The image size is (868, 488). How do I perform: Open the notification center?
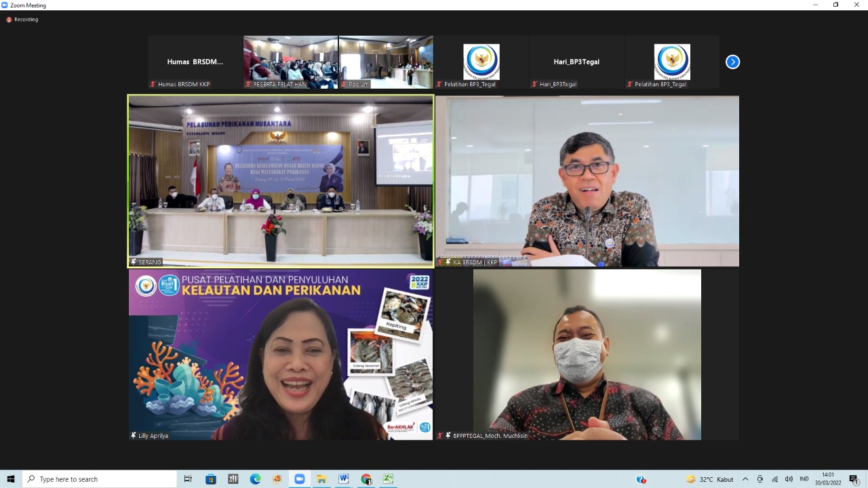coord(854,479)
